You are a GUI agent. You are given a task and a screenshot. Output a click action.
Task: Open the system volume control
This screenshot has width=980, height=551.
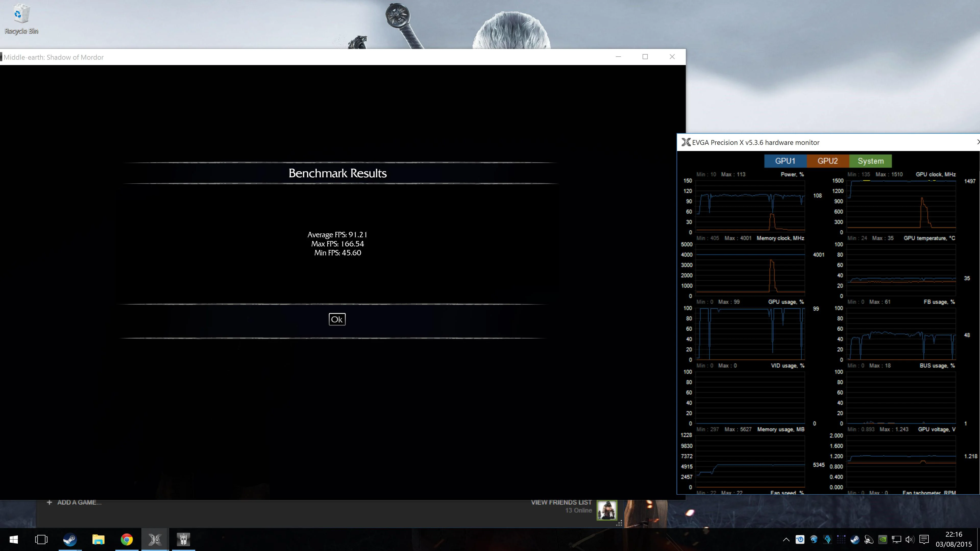[910, 539]
